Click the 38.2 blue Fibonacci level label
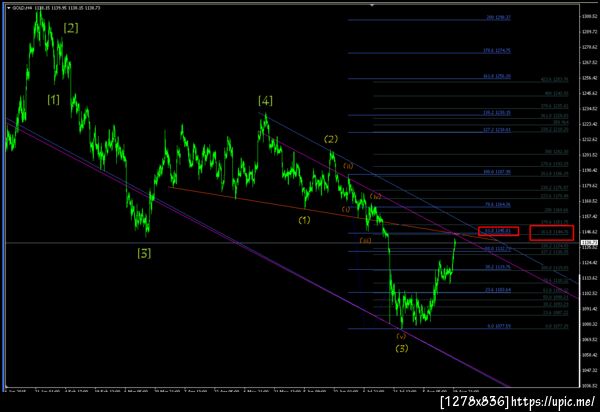The height and width of the screenshot is (412, 600). pyautogui.click(x=498, y=267)
